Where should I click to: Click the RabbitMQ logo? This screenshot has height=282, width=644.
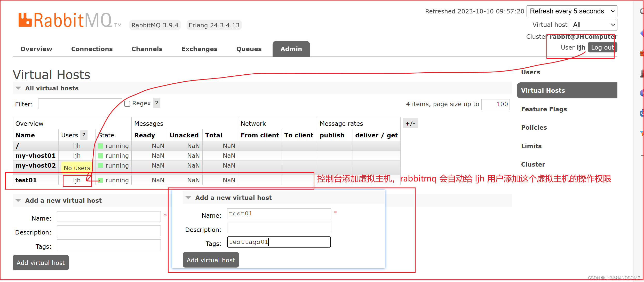click(70, 20)
